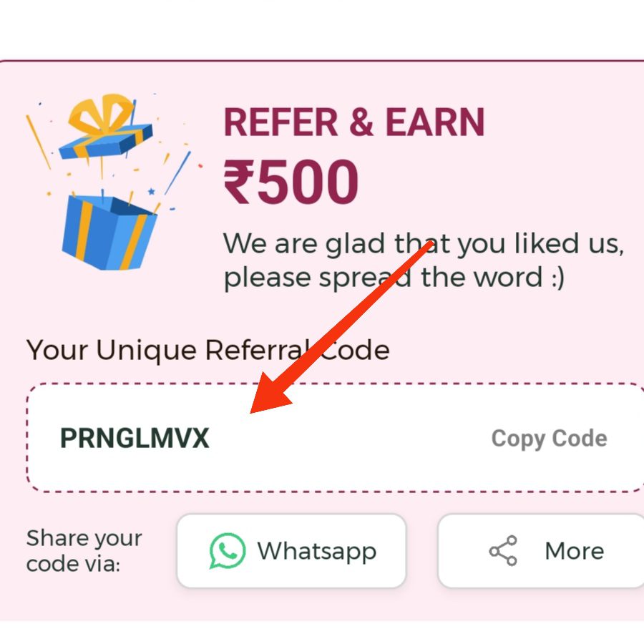Tap the green WhatsApp logo icon
644x644 pixels.
[228, 551]
